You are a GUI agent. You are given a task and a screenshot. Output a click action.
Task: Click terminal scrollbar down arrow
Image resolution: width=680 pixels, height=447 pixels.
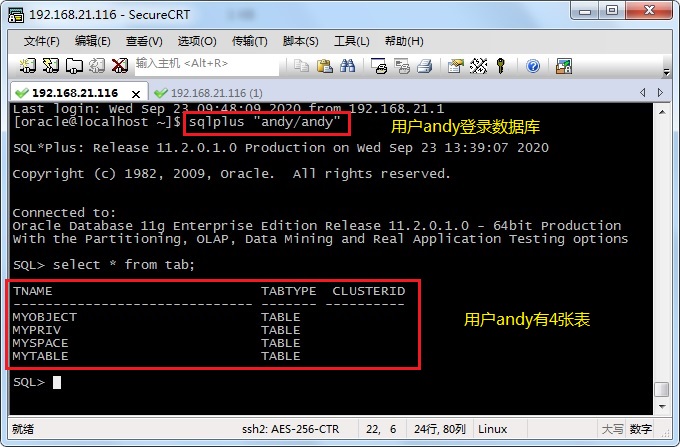click(662, 407)
